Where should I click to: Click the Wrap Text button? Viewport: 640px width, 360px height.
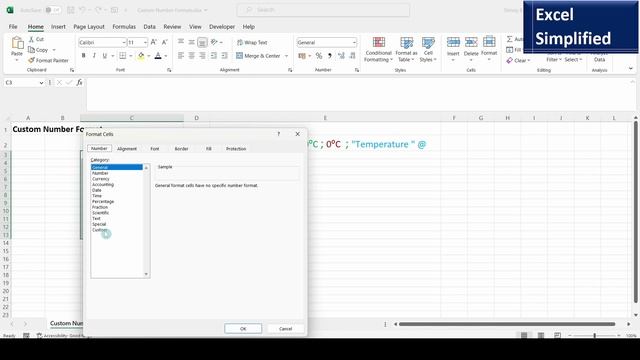pyautogui.click(x=252, y=42)
